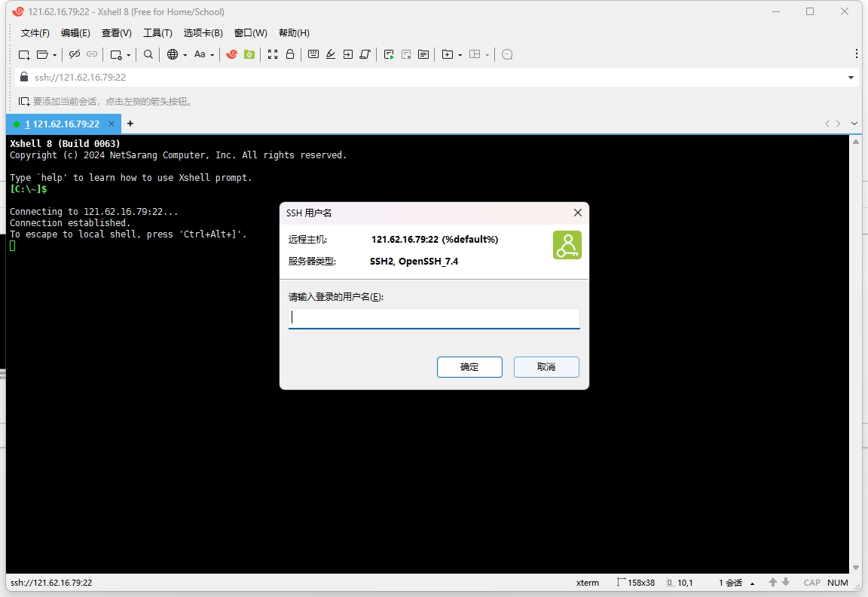This screenshot has width=868, height=597.
Task: Click the New session toolbar icon
Action: 24,54
